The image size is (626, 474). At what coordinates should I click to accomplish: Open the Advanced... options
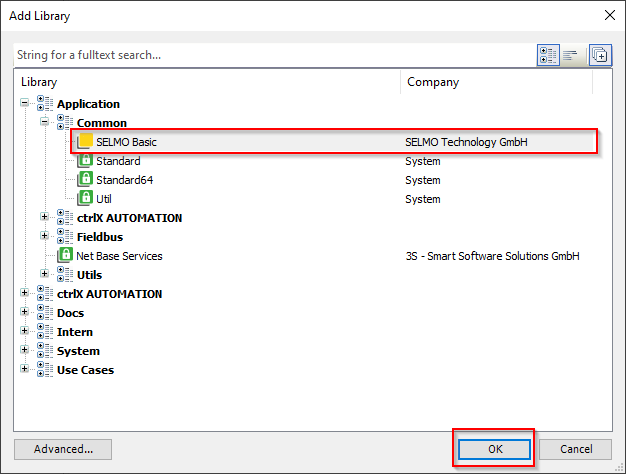[x=63, y=449]
